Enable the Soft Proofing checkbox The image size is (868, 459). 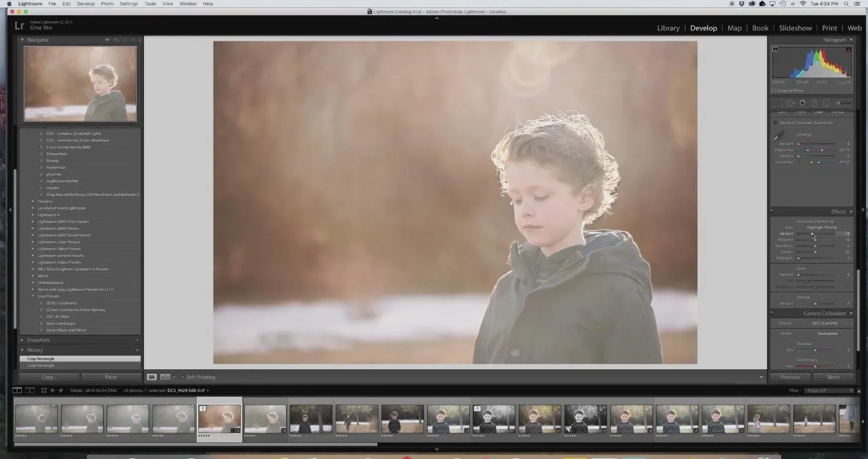[x=182, y=377]
